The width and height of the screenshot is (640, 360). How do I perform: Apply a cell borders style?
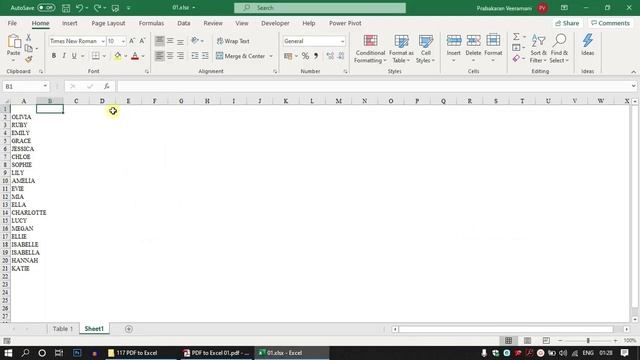point(96,56)
